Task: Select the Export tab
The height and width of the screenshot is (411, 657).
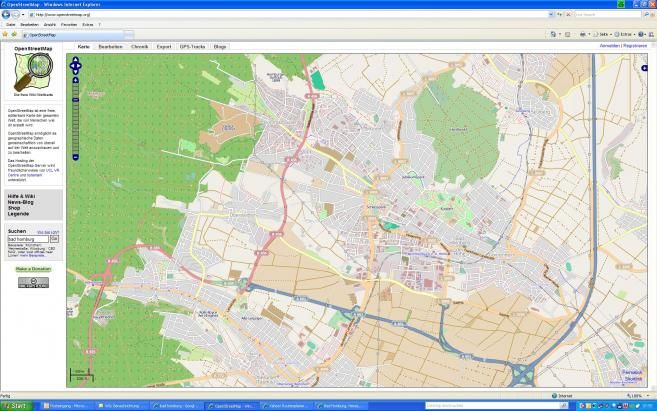Action: 164,46
